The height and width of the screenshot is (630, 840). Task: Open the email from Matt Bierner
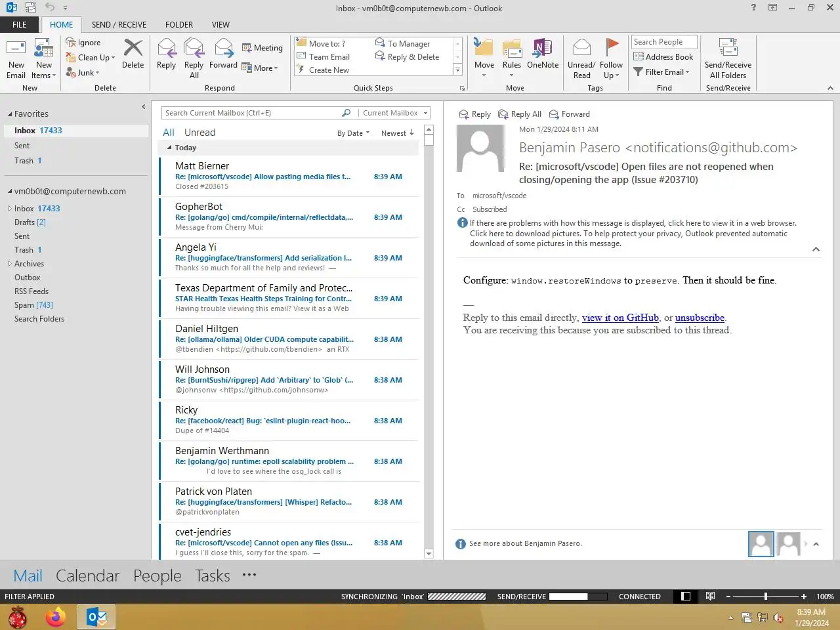[289, 176]
